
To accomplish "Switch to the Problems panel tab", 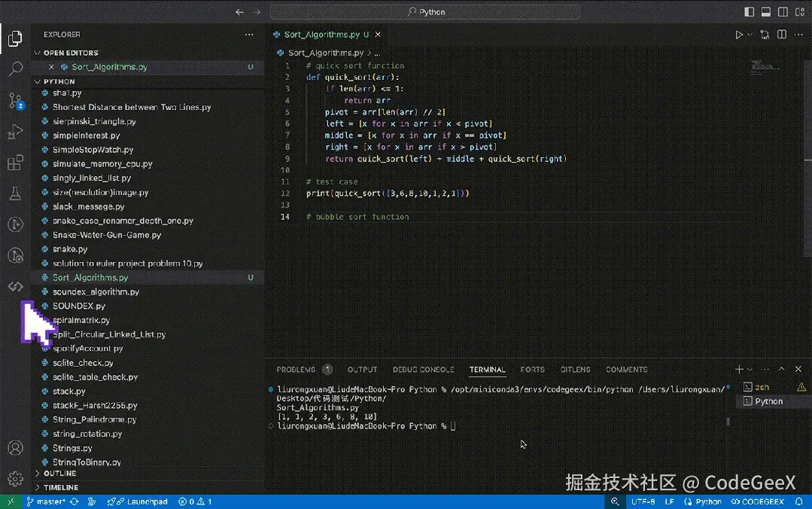I will (296, 370).
